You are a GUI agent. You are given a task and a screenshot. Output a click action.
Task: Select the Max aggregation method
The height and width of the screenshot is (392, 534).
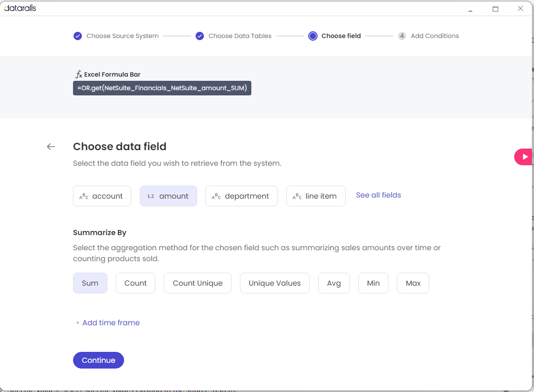click(x=412, y=283)
